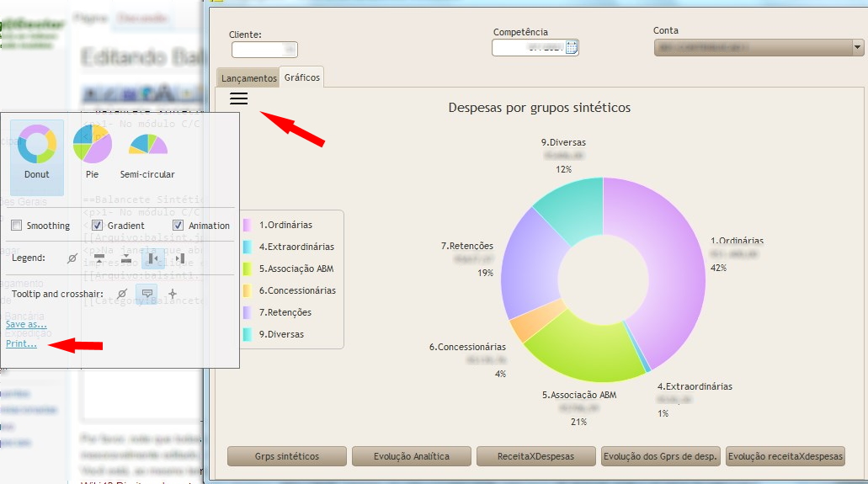This screenshot has height=484, width=868.
Task: Enable the Smoothing checkbox
Action: (x=16, y=226)
